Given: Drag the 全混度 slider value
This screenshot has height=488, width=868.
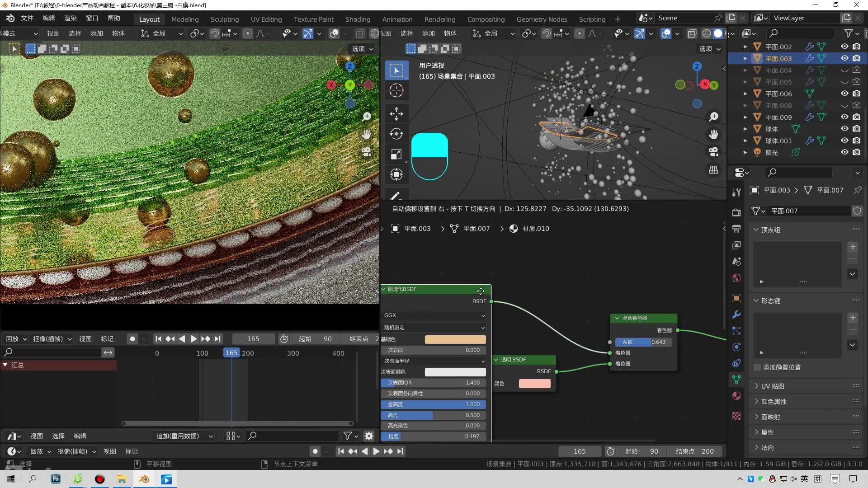Looking at the screenshot, I should 433,404.
